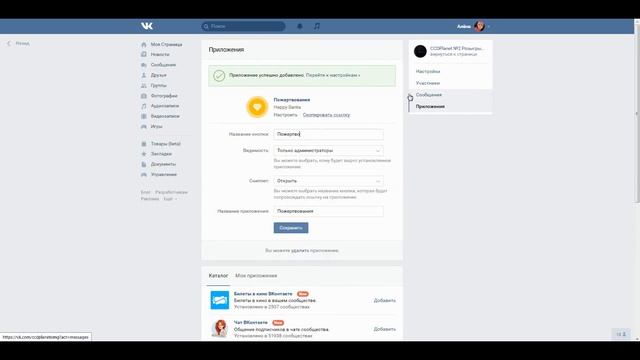The height and width of the screenshot is (360, 640).
Task: Click the Реклама footer link
Action: pos(150,199)
